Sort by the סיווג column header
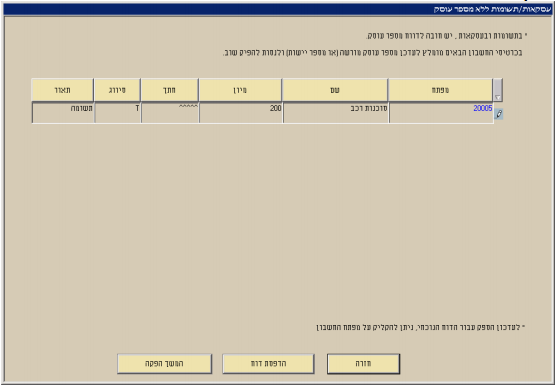555x387 pixels. [x=117, y=90]
